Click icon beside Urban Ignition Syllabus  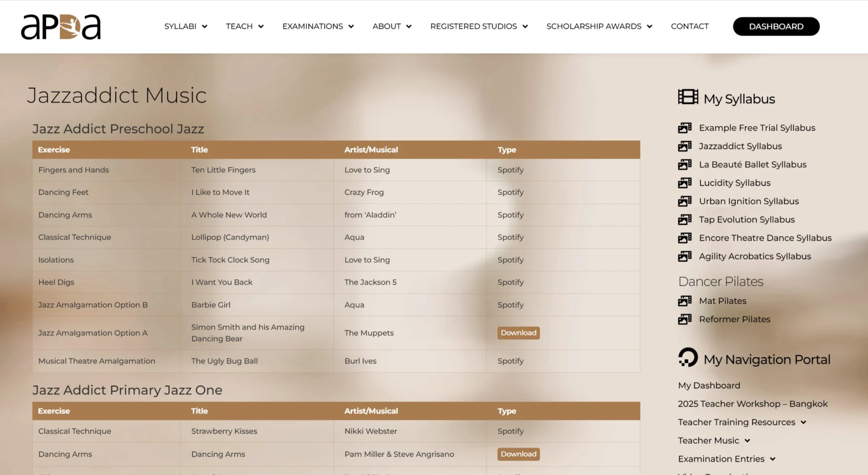684,201
